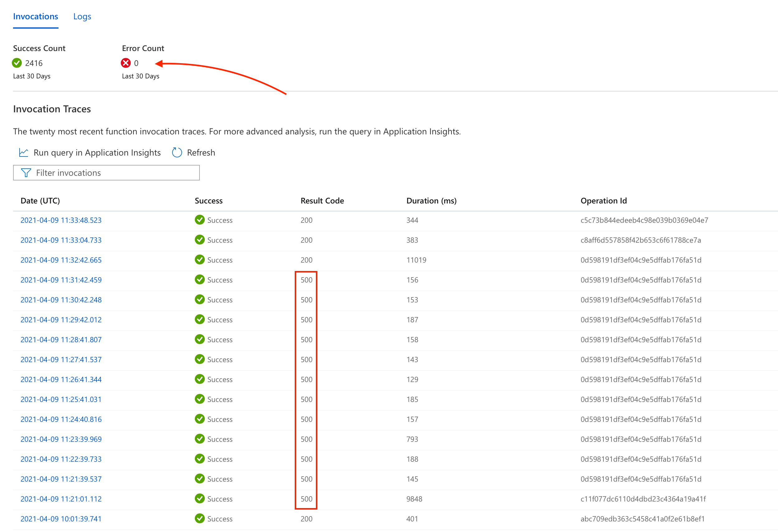
Task: Click success checkmark in 11:21:01.112 row
Action: [x=199, y=498]
